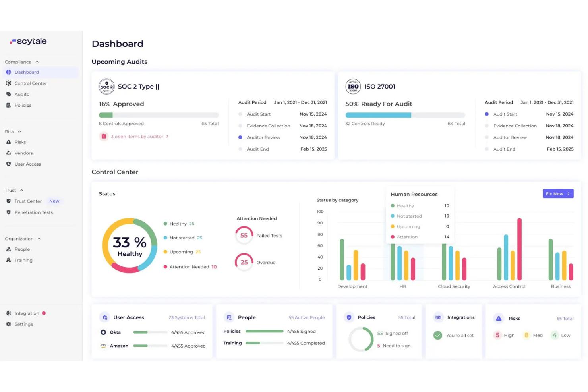Viewport: 588px width, 392px height.
Task: Click the People sidebar icon
Action: click(x=9, y=249)
